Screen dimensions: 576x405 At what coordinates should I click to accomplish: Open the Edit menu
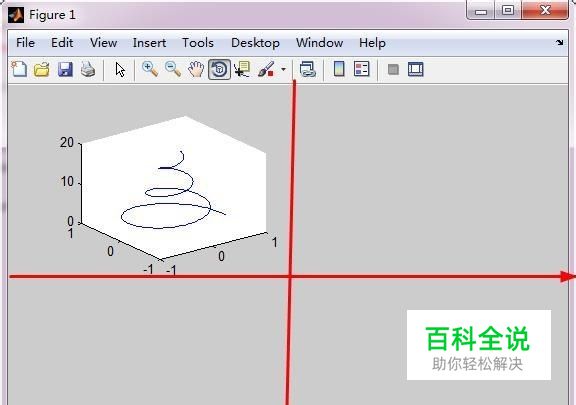[x=62, y=43]
